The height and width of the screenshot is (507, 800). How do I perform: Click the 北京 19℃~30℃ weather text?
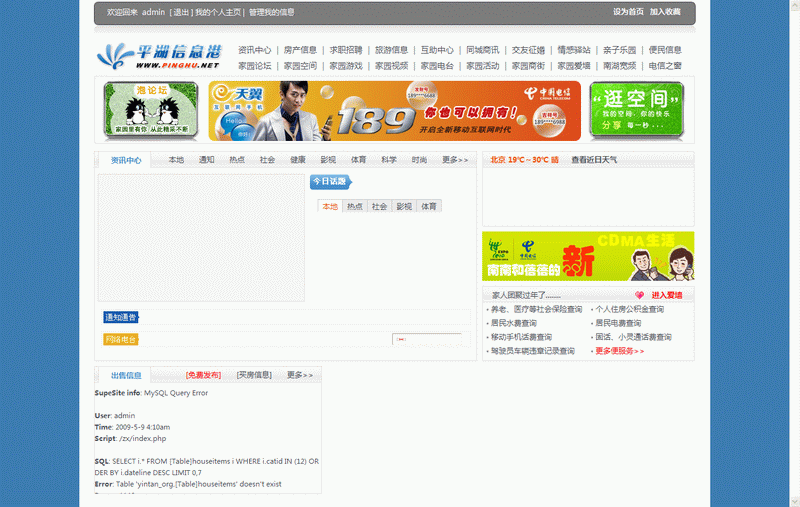tap(524, 160)
